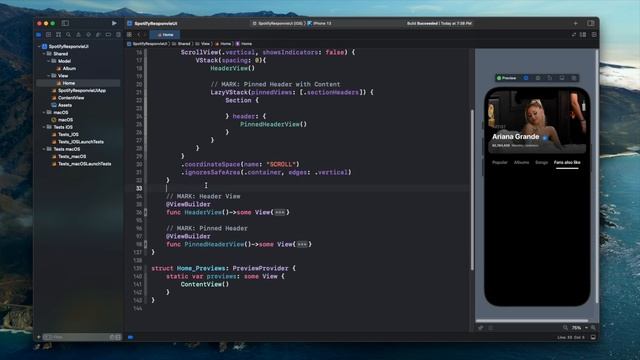640x360 pixels.
Task: Open the source control navigator
Action: point(49,35)
